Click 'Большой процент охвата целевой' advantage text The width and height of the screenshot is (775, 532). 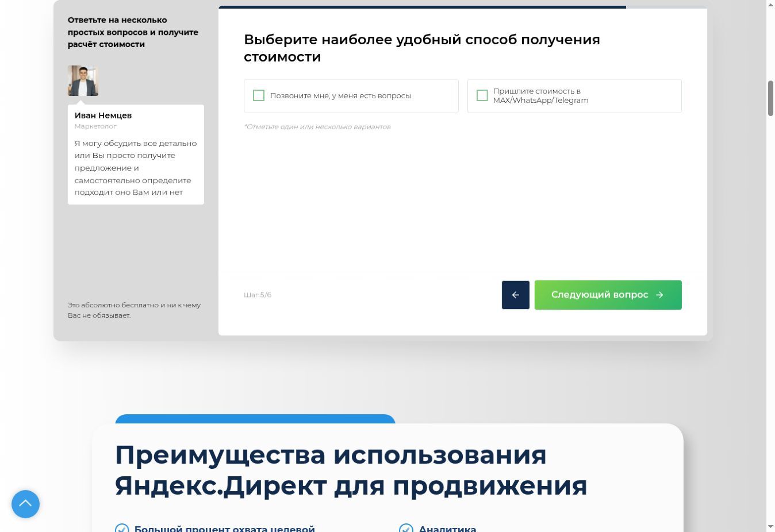224,529
